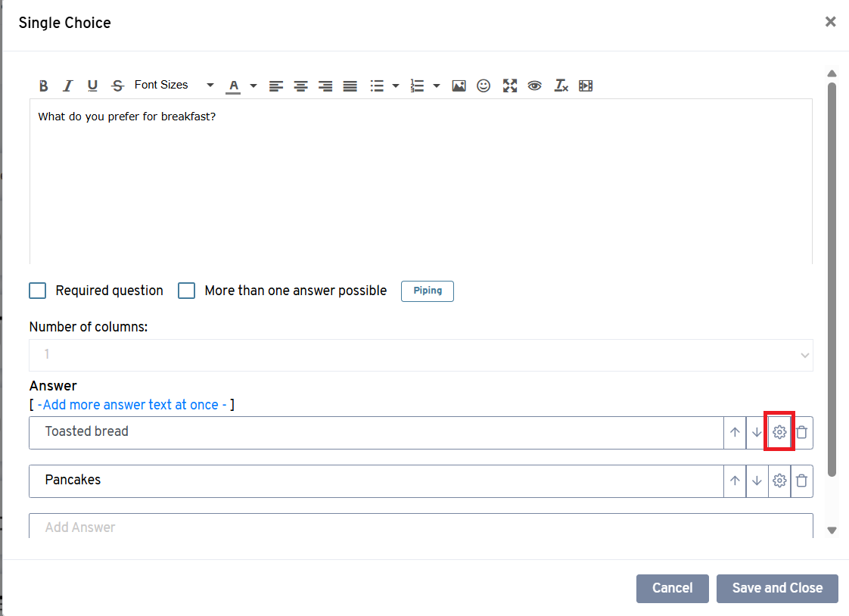Enable the Required question checkbox

[38, 291]
